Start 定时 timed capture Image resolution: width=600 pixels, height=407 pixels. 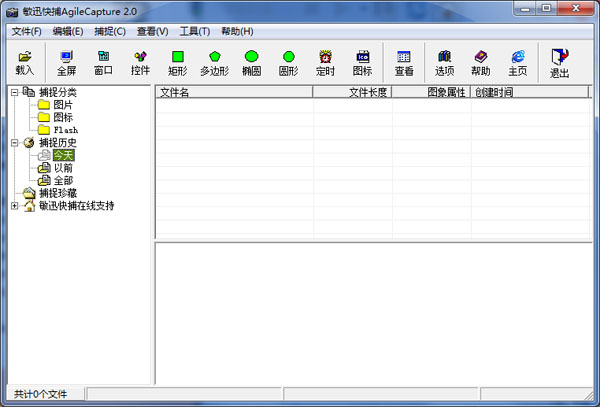tap(325, 63)
